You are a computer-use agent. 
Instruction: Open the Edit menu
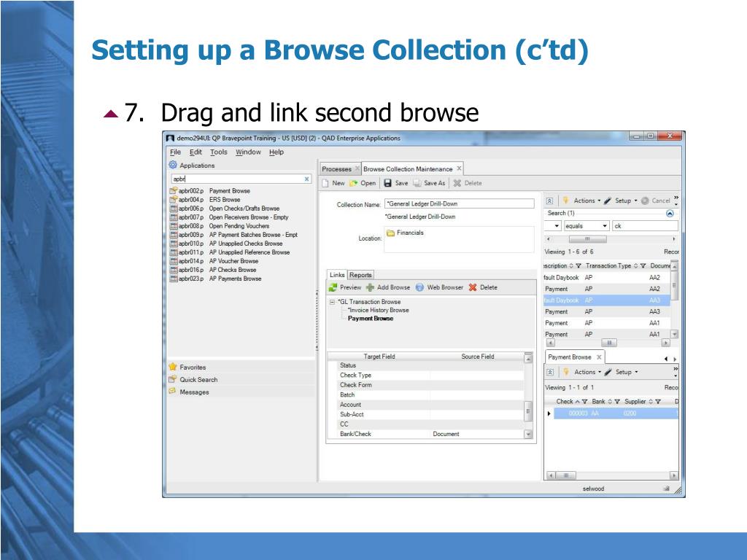(196, 152)
